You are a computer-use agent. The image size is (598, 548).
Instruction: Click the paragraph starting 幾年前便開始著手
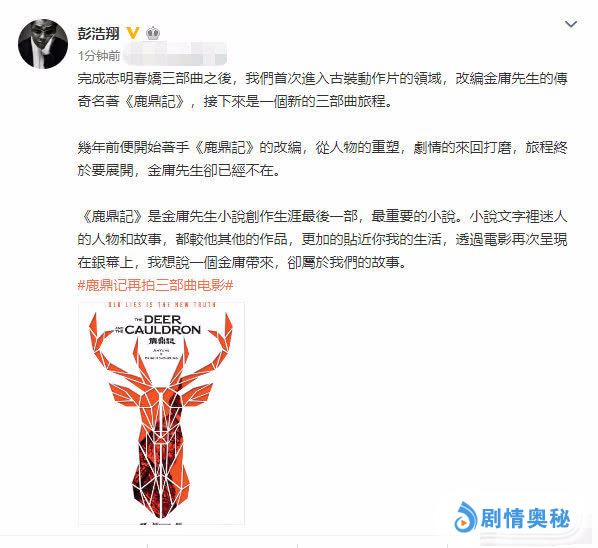point(322,159)
